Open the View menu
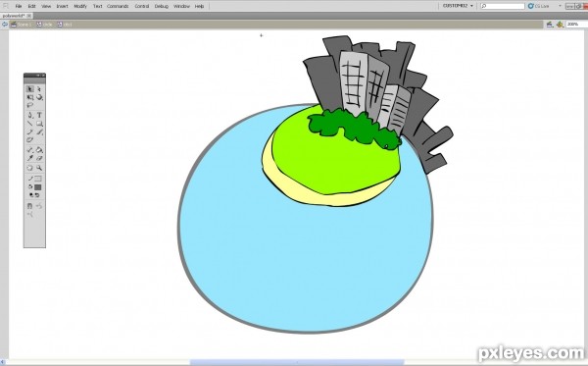 46,6
